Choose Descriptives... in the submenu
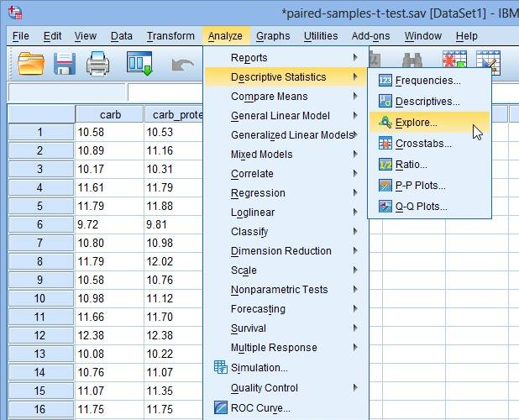 tap(427, 102)
